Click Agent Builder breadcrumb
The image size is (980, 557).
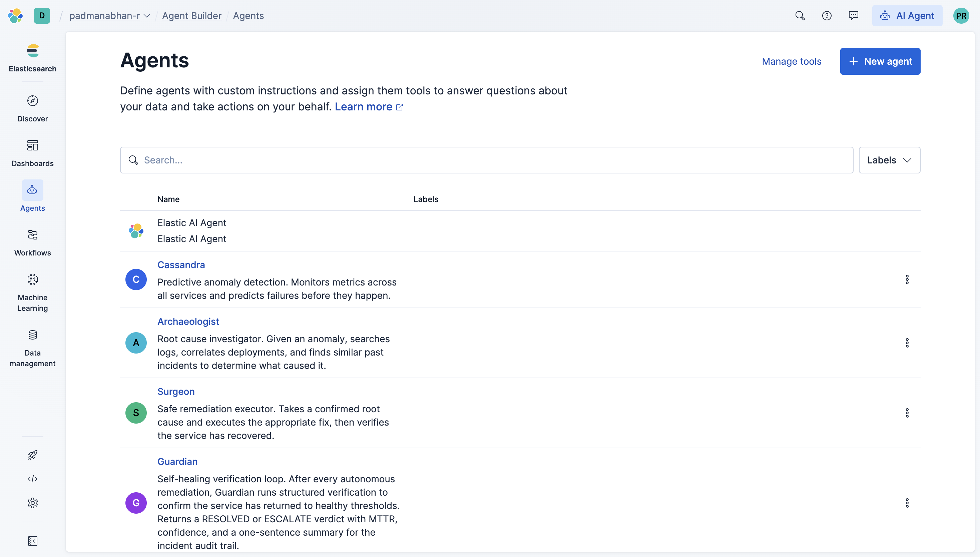pyautogui.click(x=192, y=16)
